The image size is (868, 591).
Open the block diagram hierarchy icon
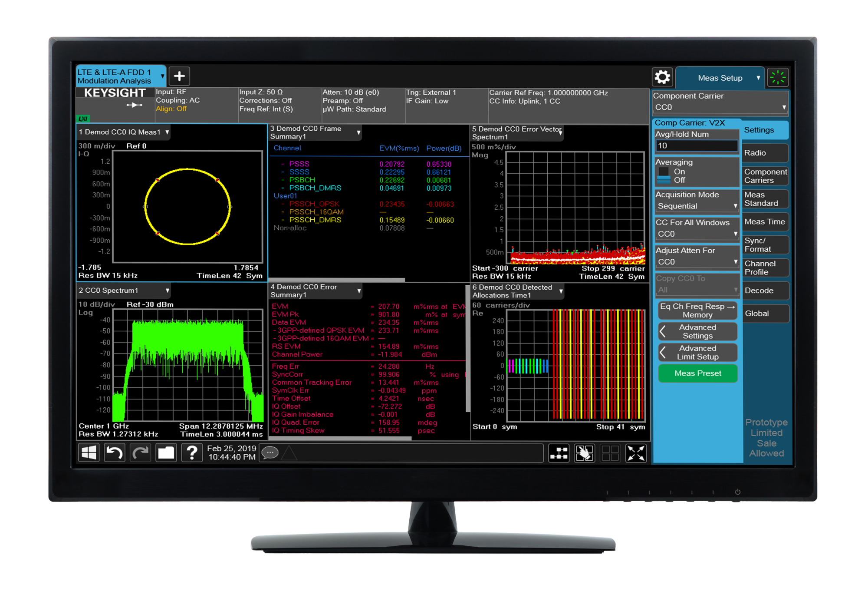click(x=559, y=453)
